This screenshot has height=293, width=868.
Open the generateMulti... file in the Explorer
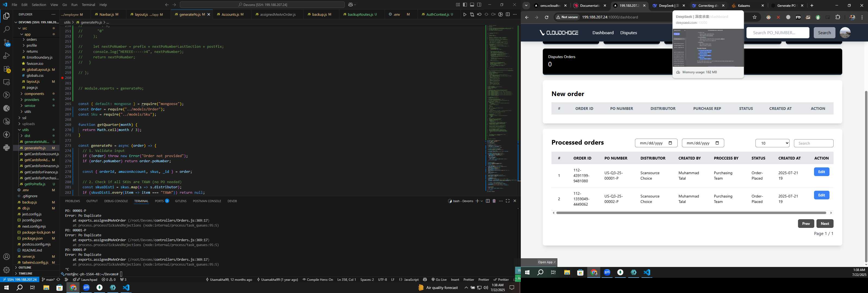(37, 142)
